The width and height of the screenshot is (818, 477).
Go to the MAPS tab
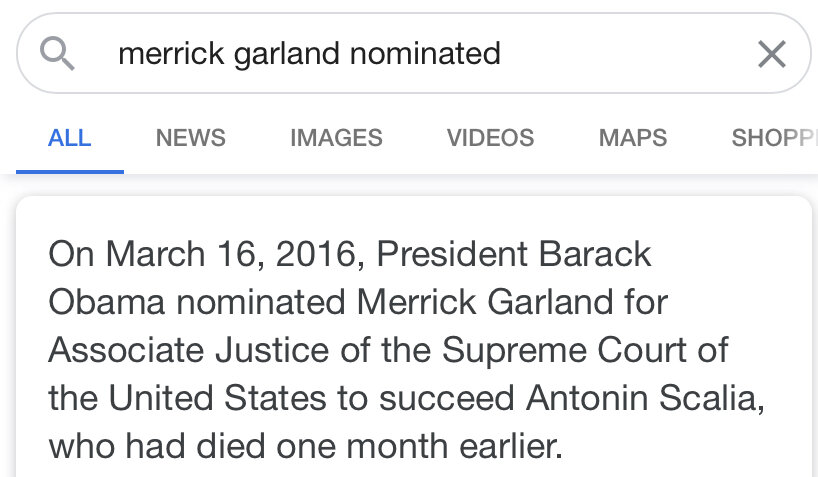coord(632,138)
